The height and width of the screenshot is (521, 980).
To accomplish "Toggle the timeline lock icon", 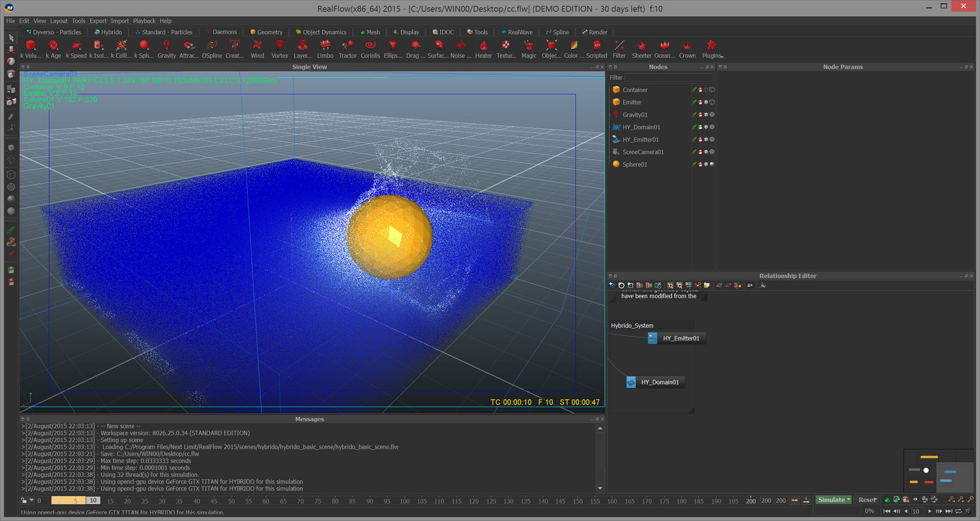I will 24,501.
